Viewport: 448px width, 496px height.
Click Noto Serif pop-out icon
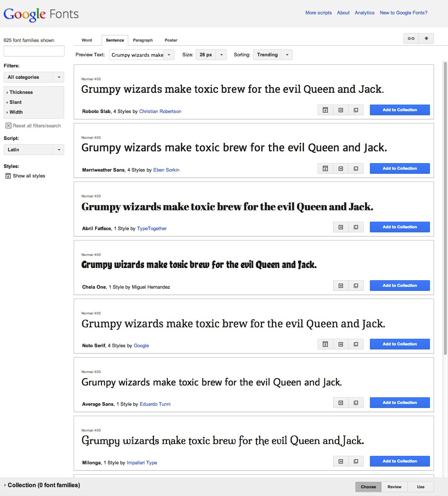(x=356, y=344)
